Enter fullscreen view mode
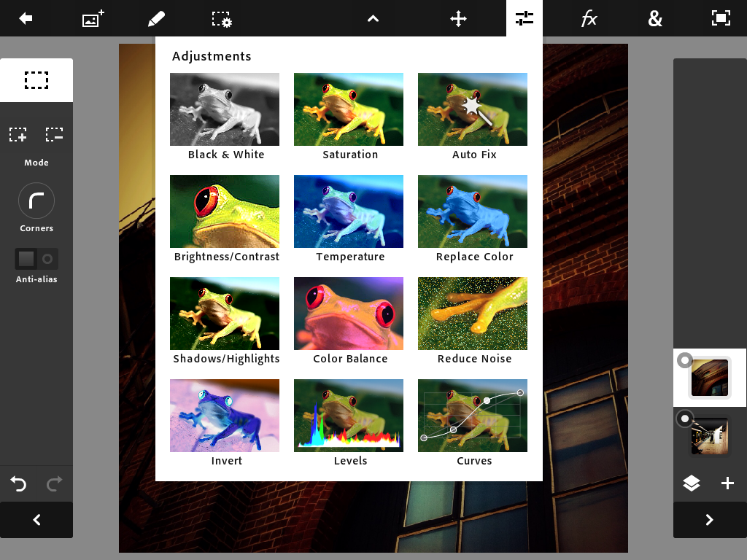The height and width of the screenshot is (560, 747). (x=721, y=18)
